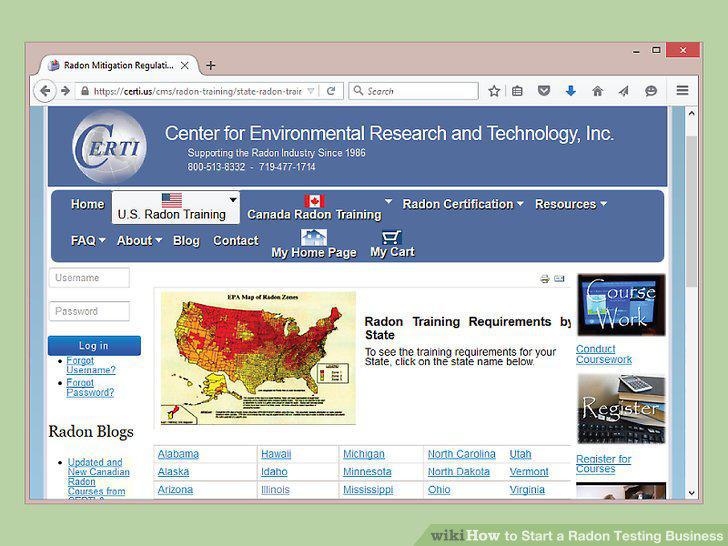Click the browser Search box
728x546 pixels.
[x=413, y=91]
